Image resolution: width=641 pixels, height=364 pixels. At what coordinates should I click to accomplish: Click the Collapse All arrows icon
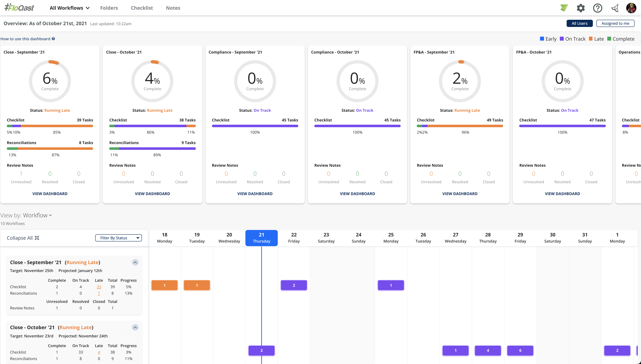tap(37, 238)
